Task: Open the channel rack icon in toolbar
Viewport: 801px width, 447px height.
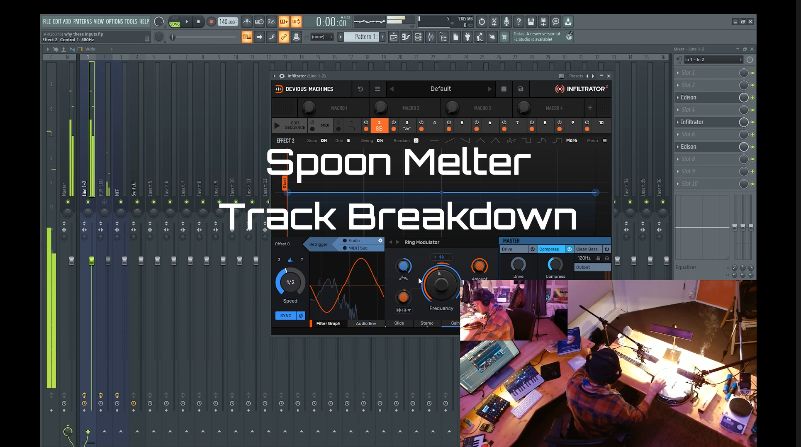Action: click(418, 37)
